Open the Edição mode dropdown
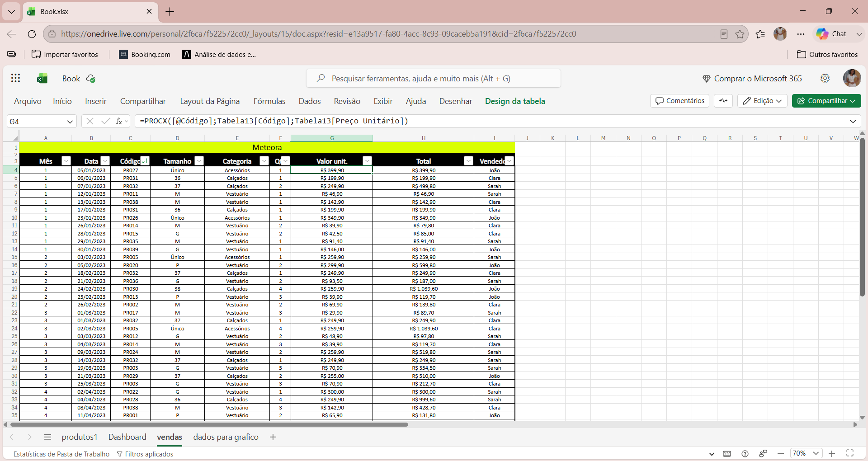The height and width of the screenshot is (461, 868). 762,101
